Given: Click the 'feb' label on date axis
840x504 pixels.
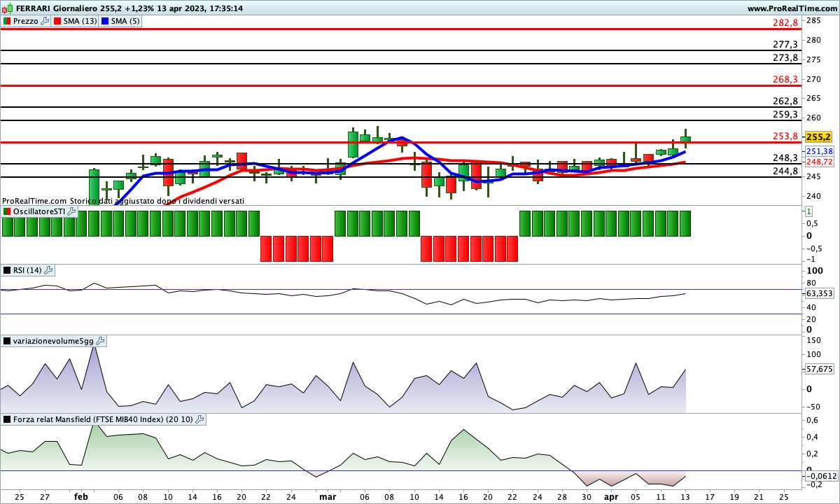Looking at the screenshot, I should tap(81, 496).
